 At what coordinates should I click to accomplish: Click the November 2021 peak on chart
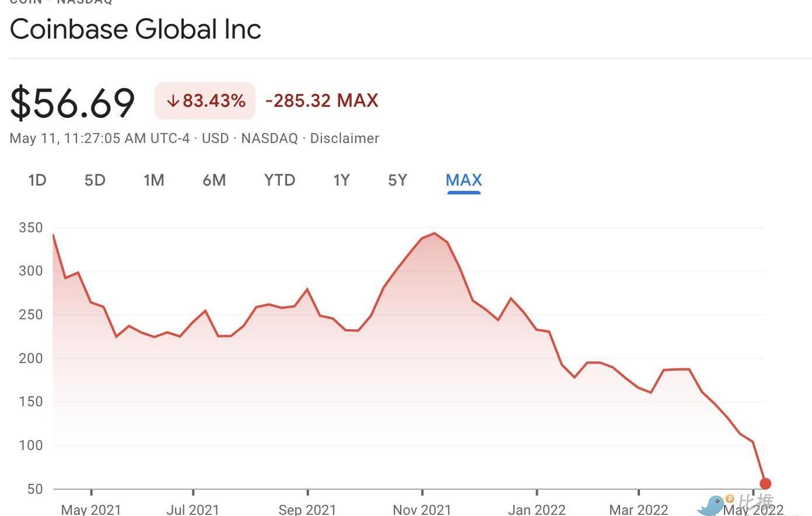pyautogui.click(x=434, y=233)
